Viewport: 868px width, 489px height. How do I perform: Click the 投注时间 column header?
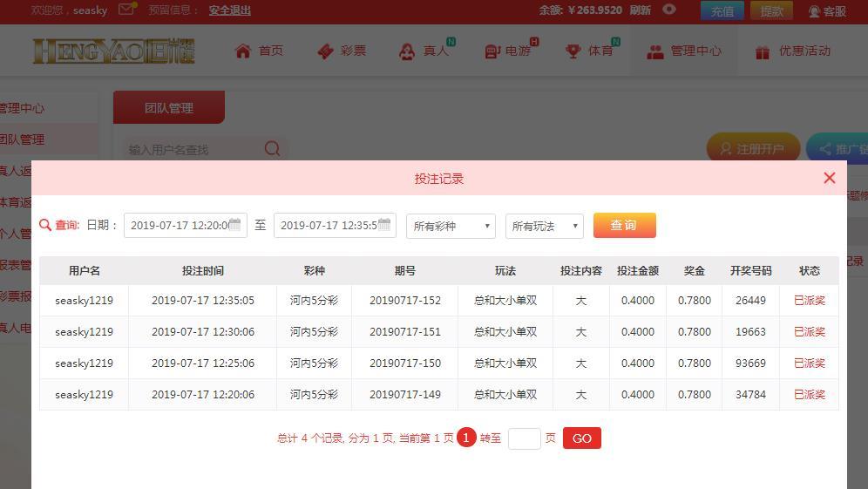point(202,271)
